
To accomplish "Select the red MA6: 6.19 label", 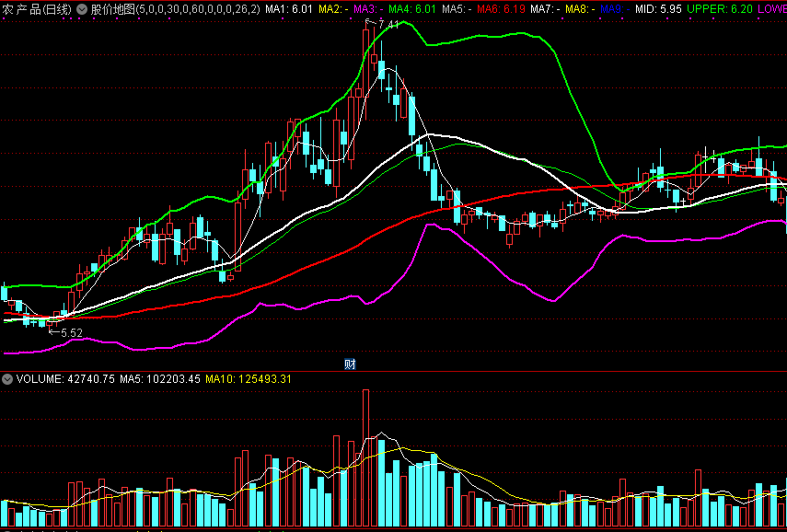I will tap(501, 9).
